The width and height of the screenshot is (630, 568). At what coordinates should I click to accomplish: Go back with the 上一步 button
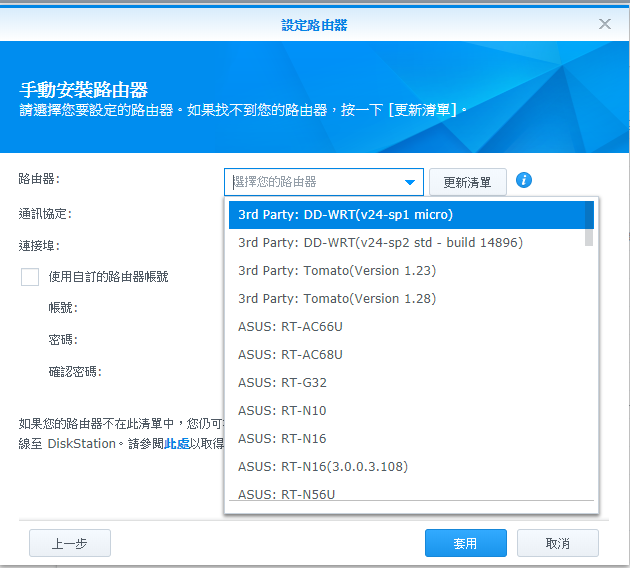pyautogui.click(x=70, y=543)
